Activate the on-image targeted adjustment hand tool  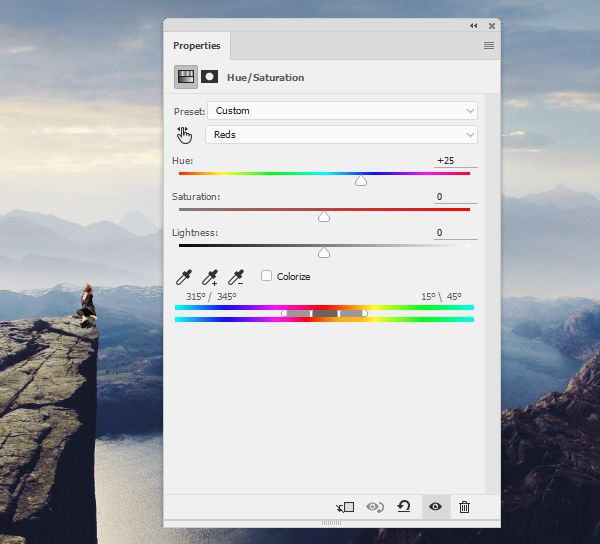184,135
